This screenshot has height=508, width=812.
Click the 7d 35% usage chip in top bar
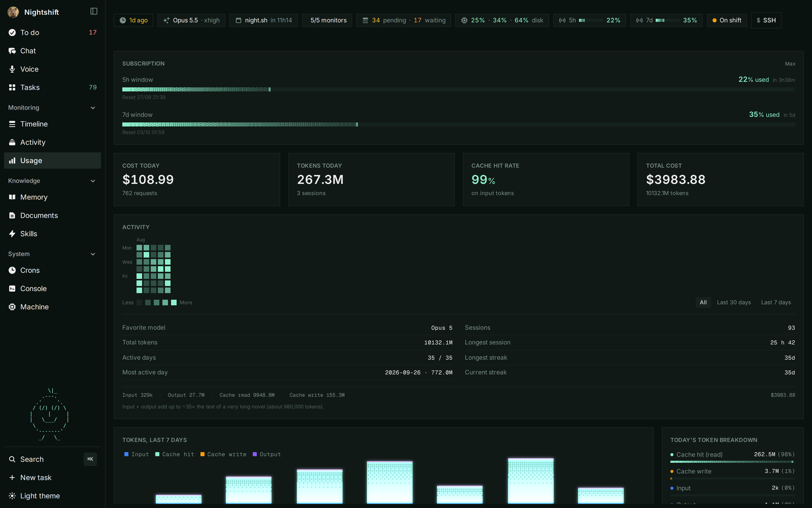click(x=666, y=20)
